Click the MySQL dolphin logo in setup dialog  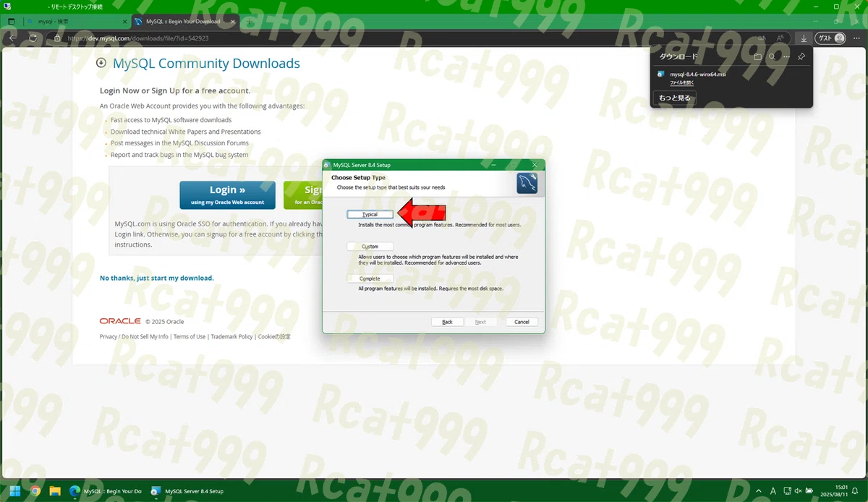[x=527, y=184]
